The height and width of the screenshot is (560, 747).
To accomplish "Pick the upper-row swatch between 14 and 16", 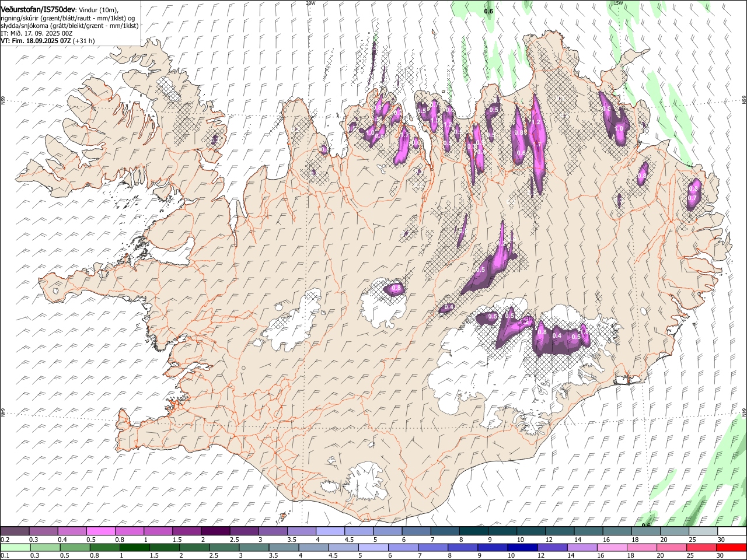I will [x=589, y=531].
